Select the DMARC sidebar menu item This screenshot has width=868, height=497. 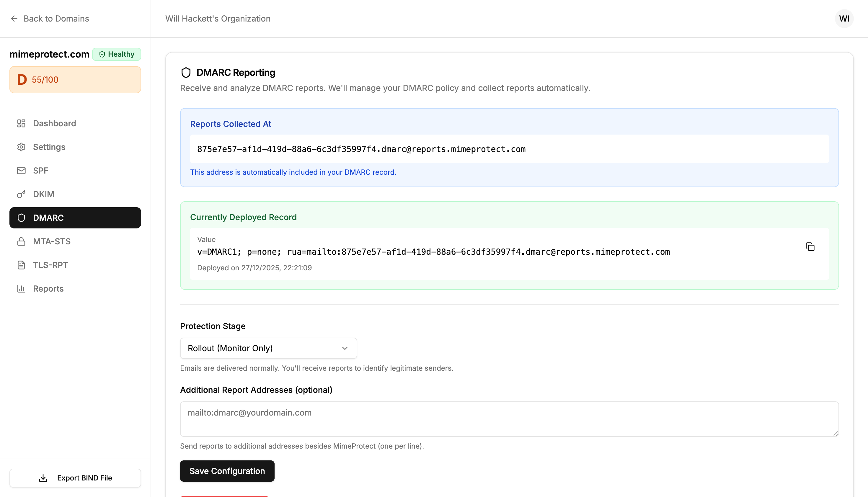[x=75, y=218]
